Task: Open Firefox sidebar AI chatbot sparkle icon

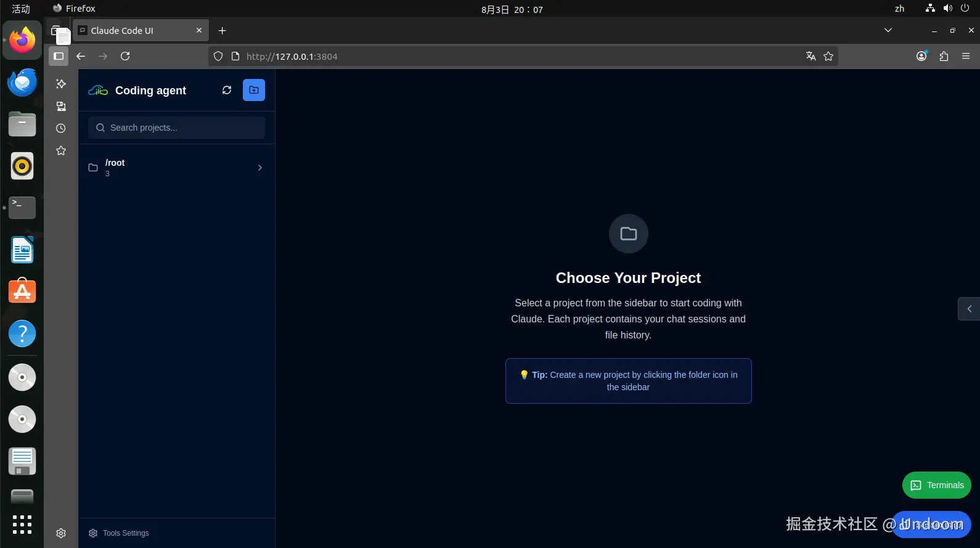Action: (x=61, y=84)
